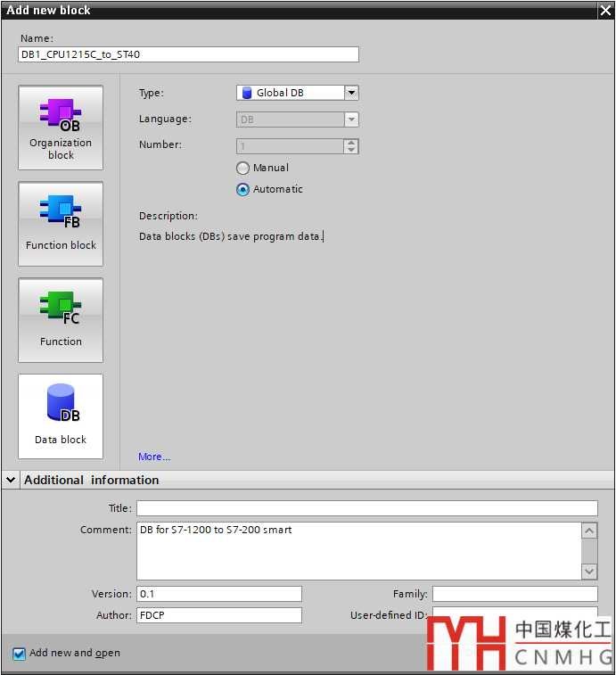Click the Global DB icon in Type box

point(247,93)
